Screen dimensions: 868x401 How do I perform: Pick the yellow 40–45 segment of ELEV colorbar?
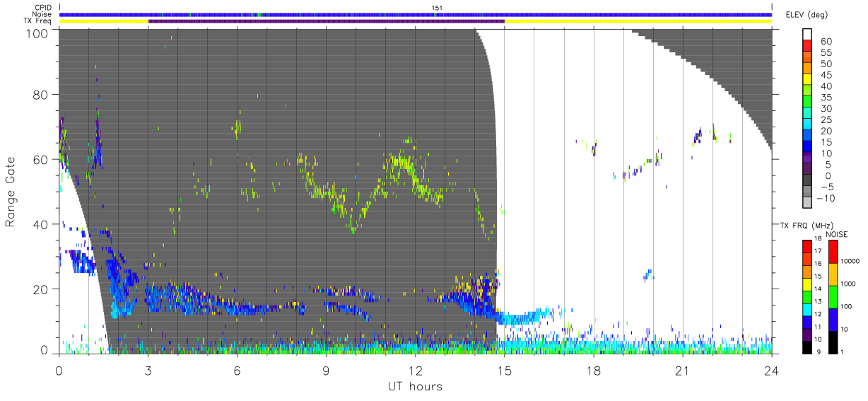pos(807,81)
